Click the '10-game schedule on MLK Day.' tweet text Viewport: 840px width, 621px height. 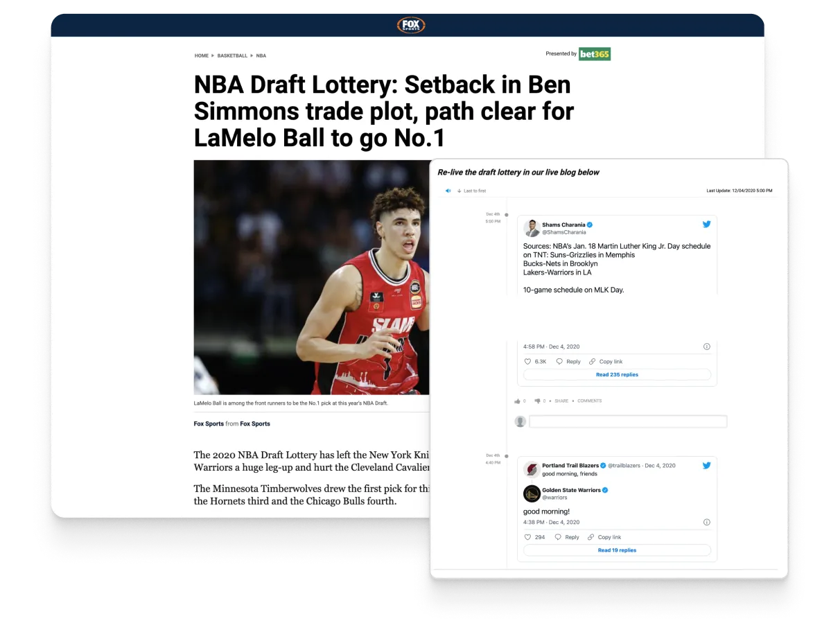[x=574, y=290]
